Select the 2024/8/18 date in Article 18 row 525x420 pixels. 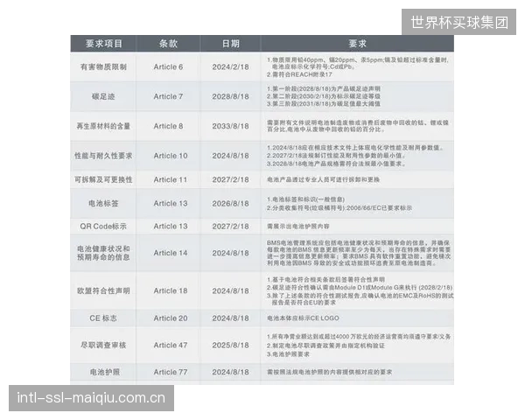[x=230, y=290]
